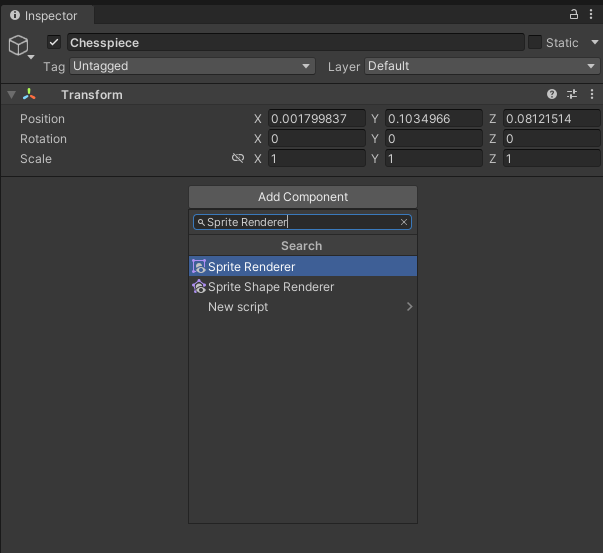This screenshot has width=603, height=553.
Task: Click the Rotation Z value field
Action: [x=551, y=138]
